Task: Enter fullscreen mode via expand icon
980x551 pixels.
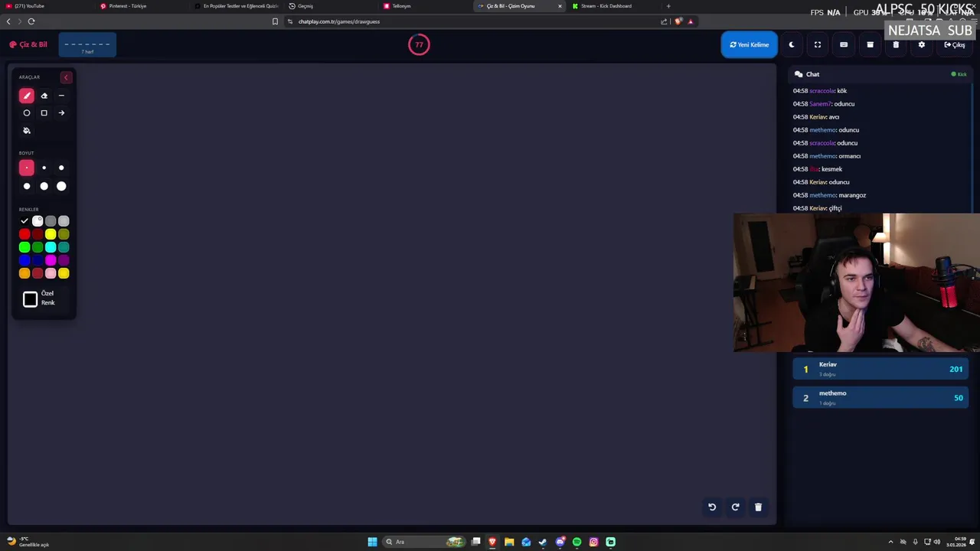Action: pos(818,44)
